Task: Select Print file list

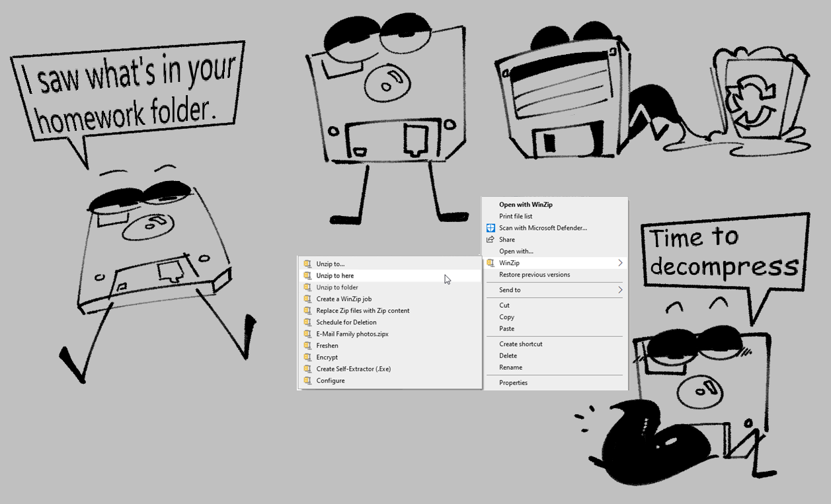Action: pyautogui.click(x=516, y=217)
